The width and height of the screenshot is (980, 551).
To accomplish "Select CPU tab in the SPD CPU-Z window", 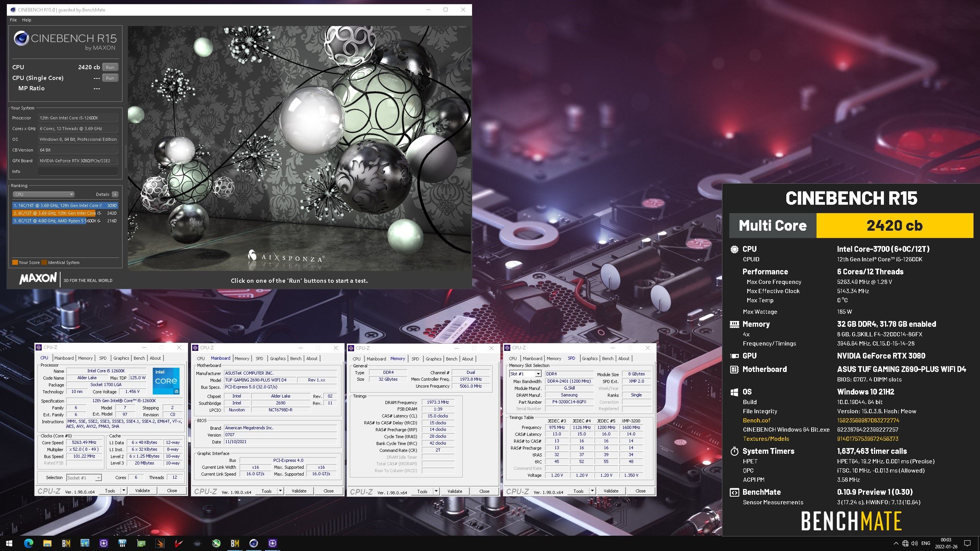I will coord(513,359).
